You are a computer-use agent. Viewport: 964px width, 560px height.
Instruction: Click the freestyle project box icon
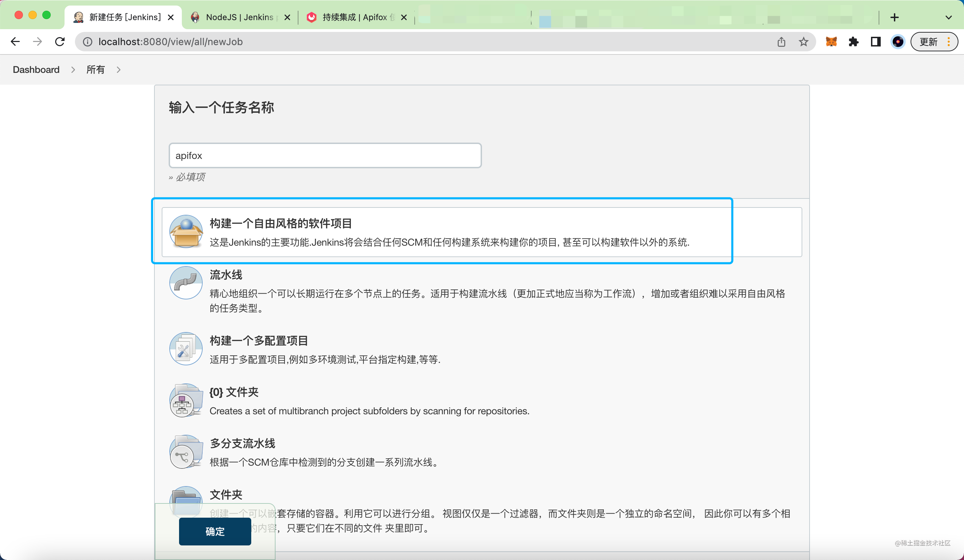coord(186,231)
